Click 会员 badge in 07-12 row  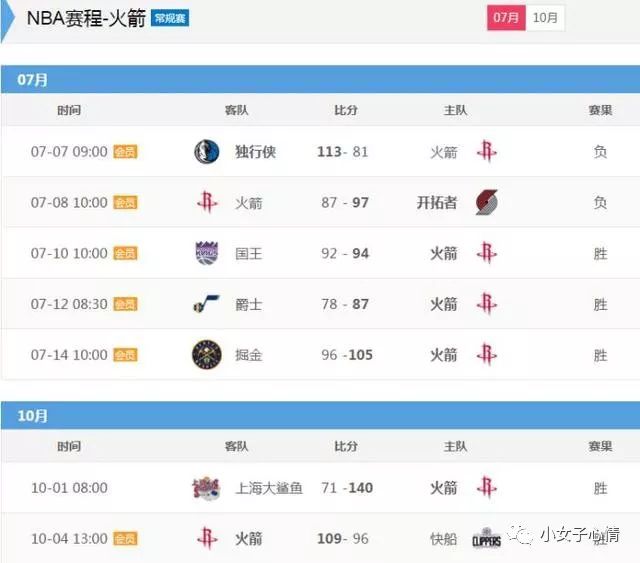pyautogui.click(x=125, y=304)
